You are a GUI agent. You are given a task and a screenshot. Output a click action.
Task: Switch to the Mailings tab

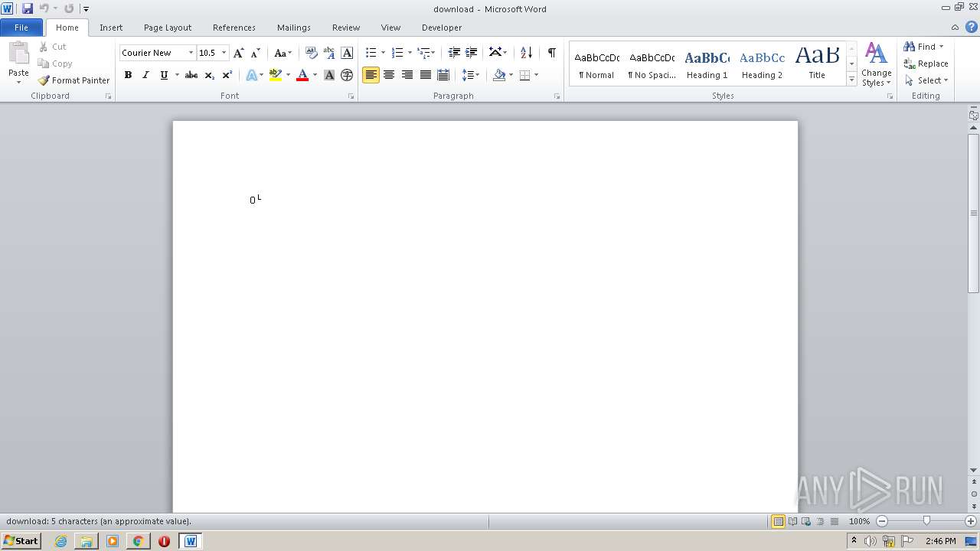pos(294,28)
